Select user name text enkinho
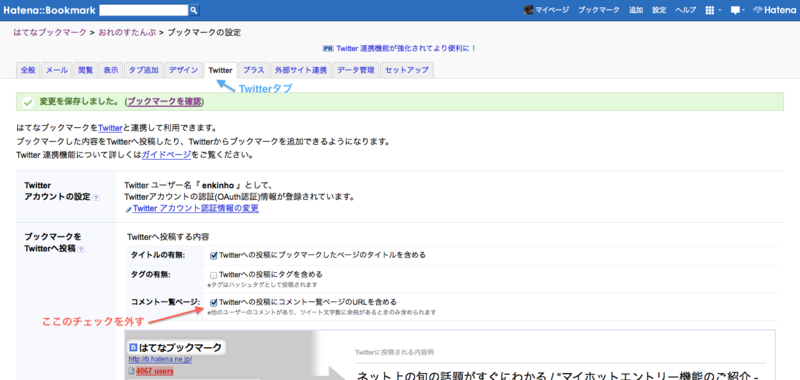The width and height of the screenshot is (800, 380). 218,186
